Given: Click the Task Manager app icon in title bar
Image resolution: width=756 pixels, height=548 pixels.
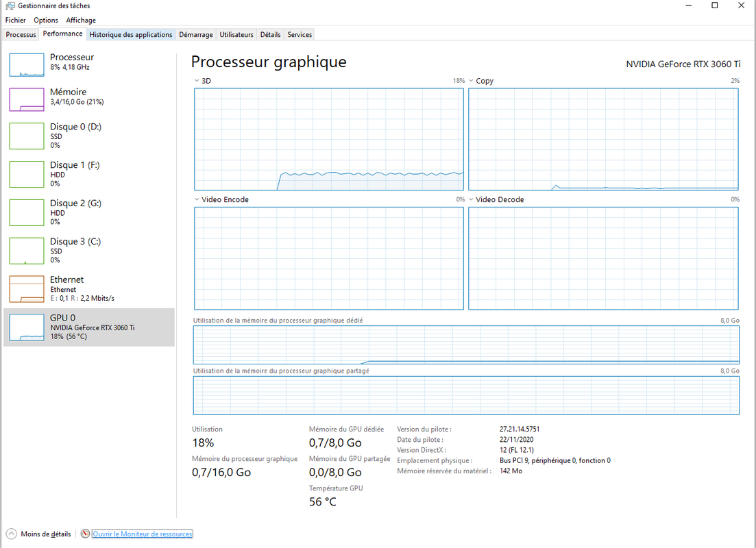Looking at the screenshot, I should coord(10,5).
